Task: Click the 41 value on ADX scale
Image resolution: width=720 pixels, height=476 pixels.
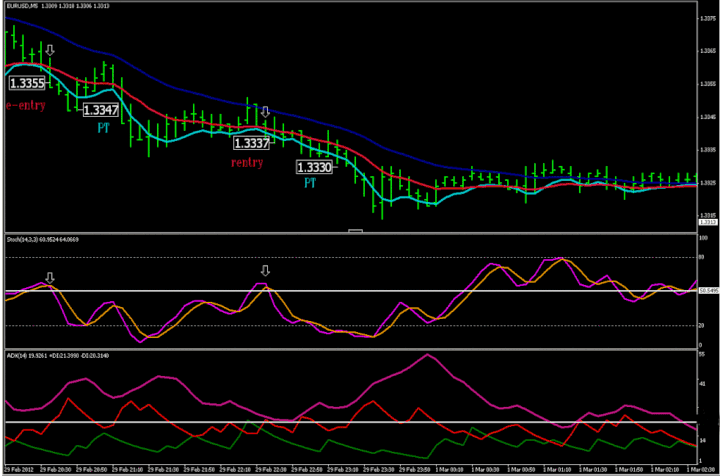Action: 702,383
